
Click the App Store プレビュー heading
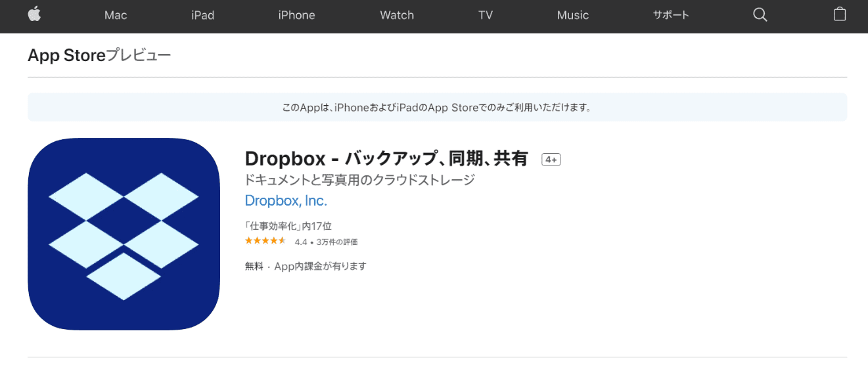99,56
